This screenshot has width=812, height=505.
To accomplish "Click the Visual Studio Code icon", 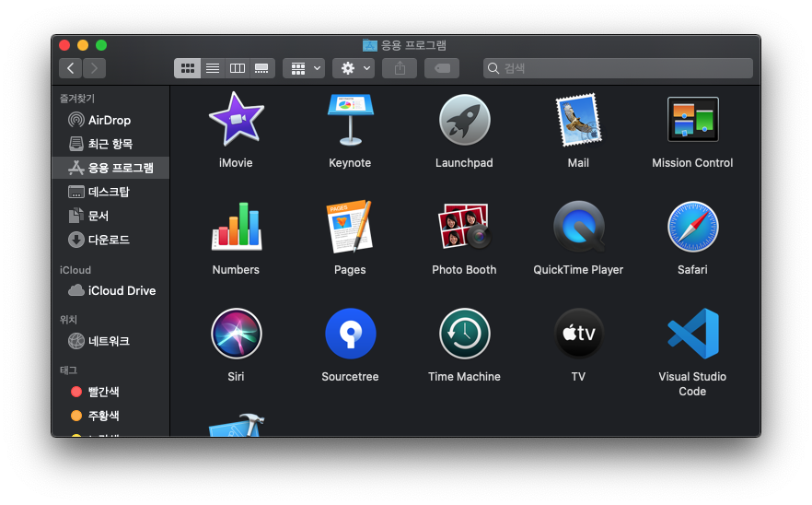I will 693,334.
